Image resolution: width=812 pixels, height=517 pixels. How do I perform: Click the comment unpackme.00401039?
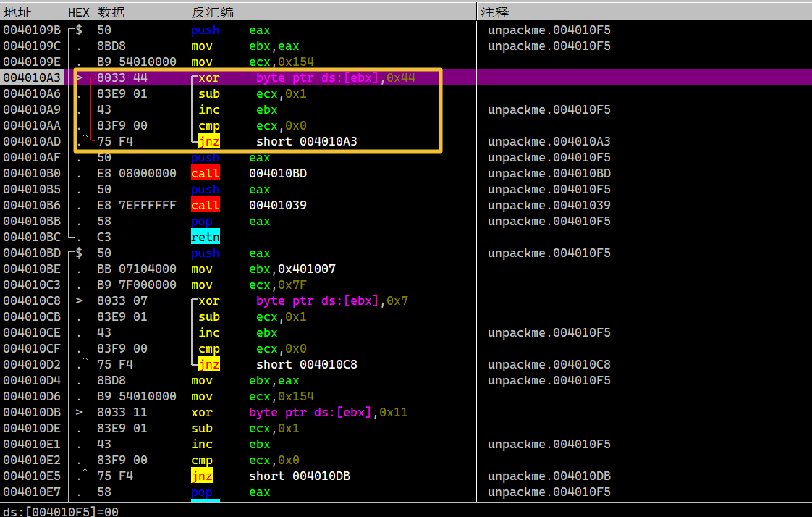pos(549,206)
